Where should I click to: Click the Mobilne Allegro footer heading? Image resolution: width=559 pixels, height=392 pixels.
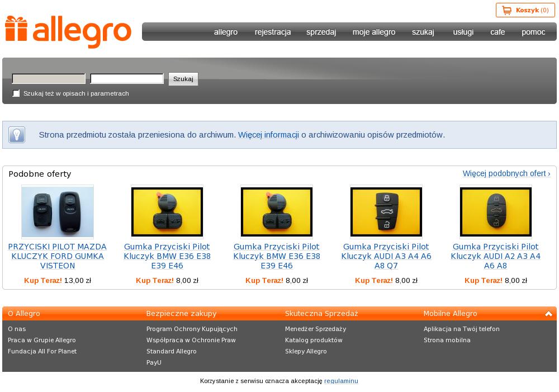pyautogui.click(x=450, y=314)
